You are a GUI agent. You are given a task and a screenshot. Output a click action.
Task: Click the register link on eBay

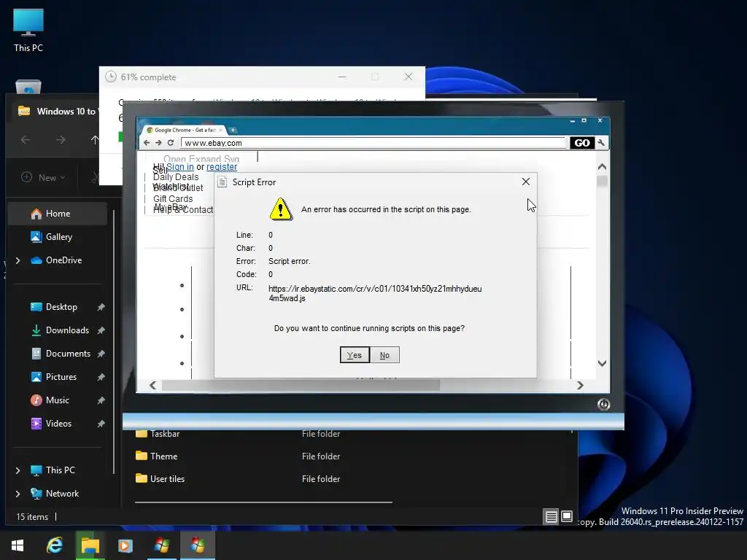pos(222,167)
